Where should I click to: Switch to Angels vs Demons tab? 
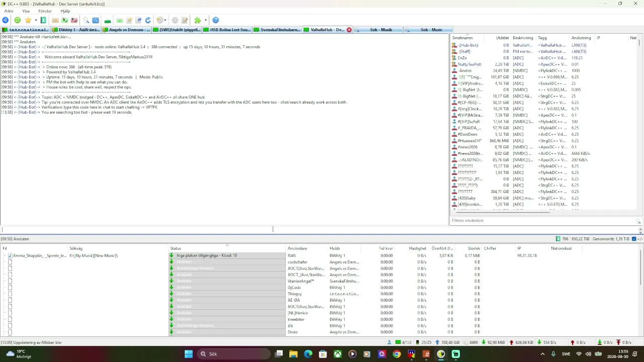click(126, 30)
